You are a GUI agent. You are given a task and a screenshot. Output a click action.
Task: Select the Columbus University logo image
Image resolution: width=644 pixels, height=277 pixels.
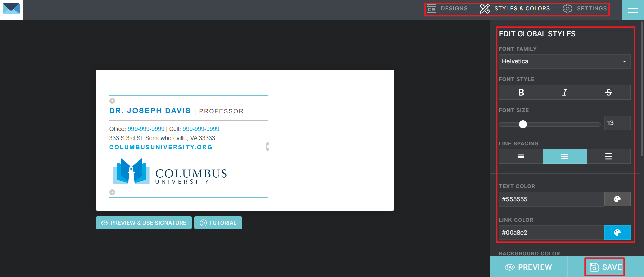170,171
